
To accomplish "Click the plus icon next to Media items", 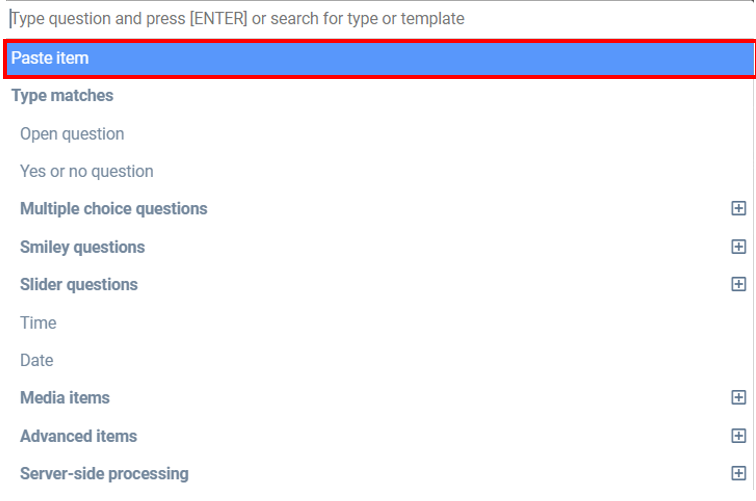I will (738, 398).
